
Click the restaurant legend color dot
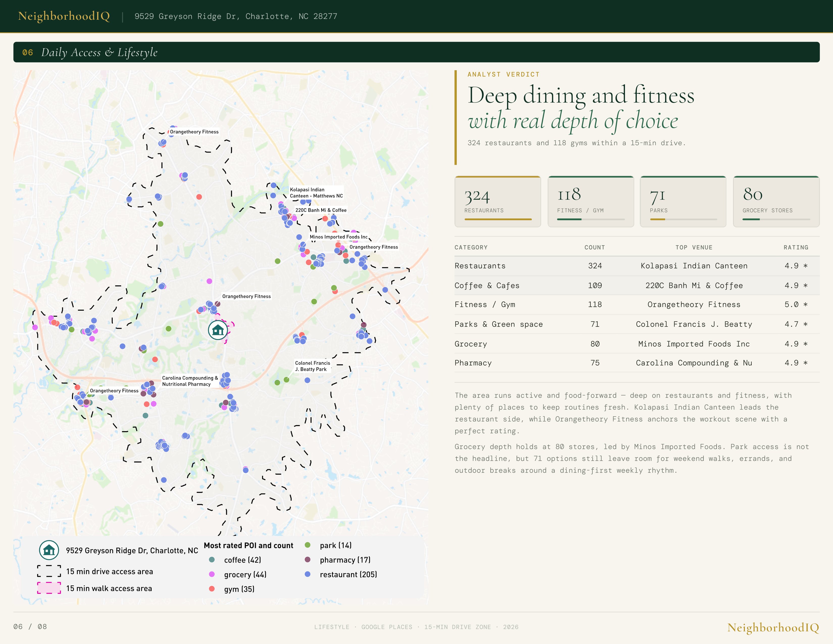pyautogui.click(x=307, y=574)
